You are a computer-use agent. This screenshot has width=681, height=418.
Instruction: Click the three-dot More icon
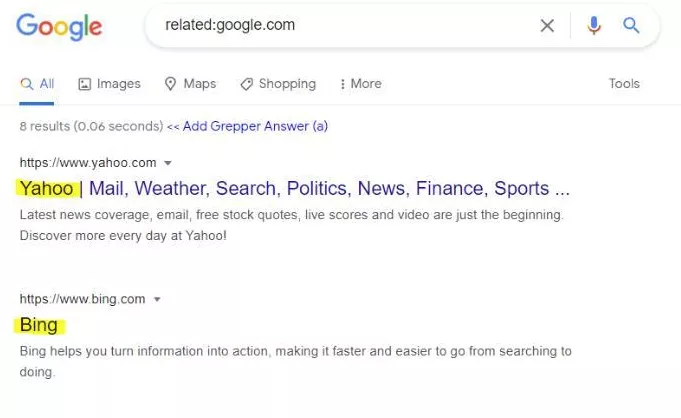(x=342, y=84)
